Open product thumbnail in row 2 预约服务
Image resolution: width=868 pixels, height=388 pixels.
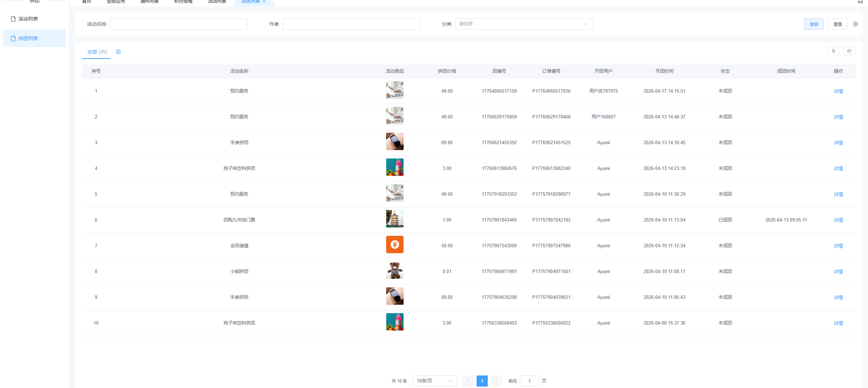(395, 116)
